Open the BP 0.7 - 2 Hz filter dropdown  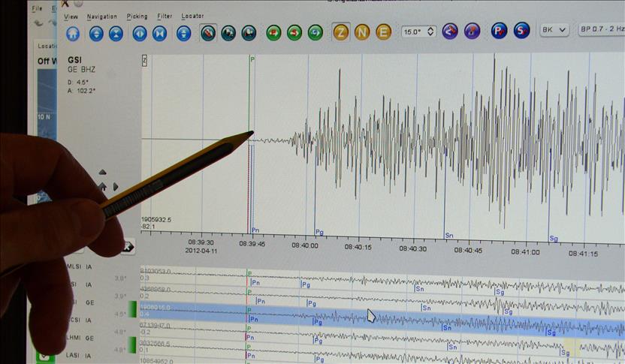pyautogui.click(x=601, y=29)
